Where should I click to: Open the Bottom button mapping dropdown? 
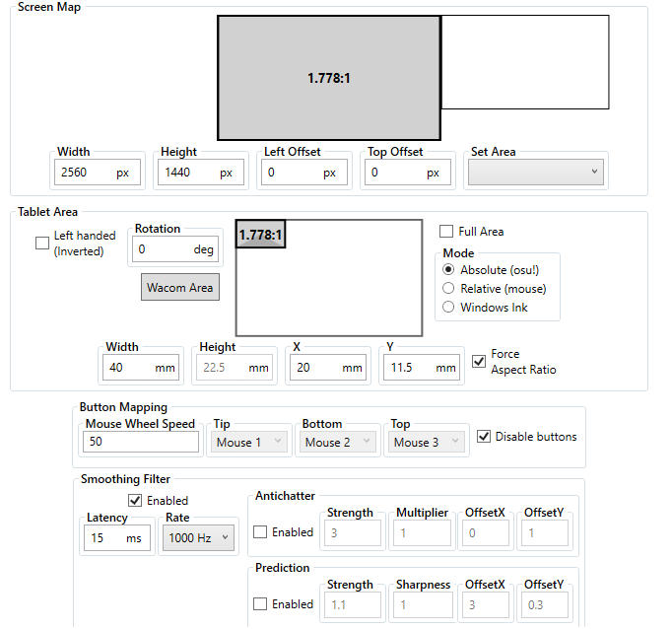339,443
